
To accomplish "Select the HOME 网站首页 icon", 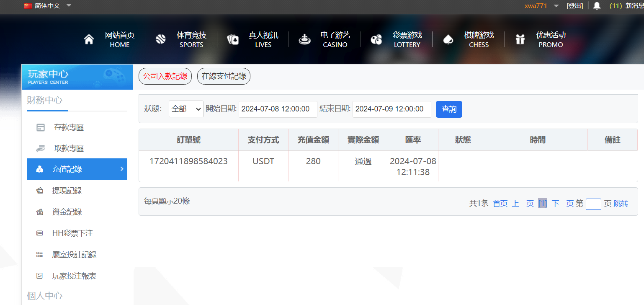I will (x=89, y=39).
